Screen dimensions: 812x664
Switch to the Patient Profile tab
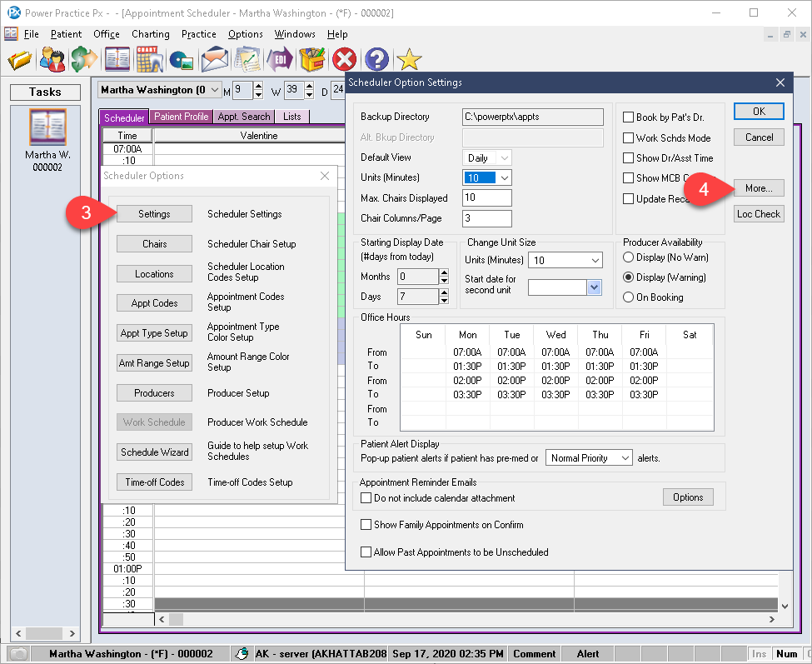coord(182,117)
